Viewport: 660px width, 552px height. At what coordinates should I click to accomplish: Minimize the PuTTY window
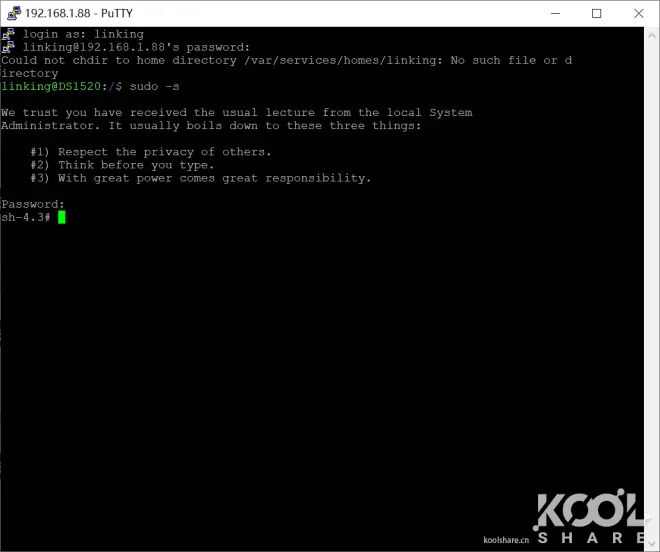tap(556, 13)
